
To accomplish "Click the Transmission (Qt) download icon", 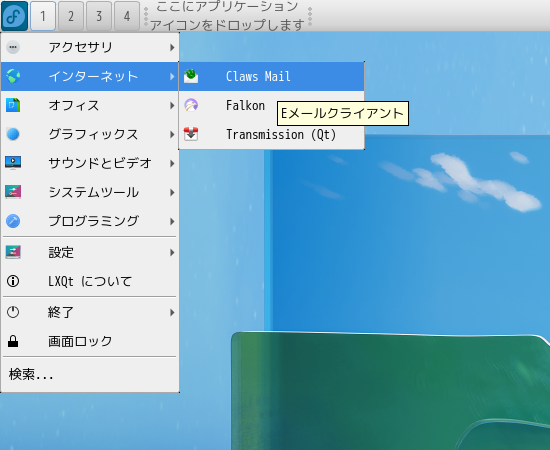I will click(x=191, y=134).
